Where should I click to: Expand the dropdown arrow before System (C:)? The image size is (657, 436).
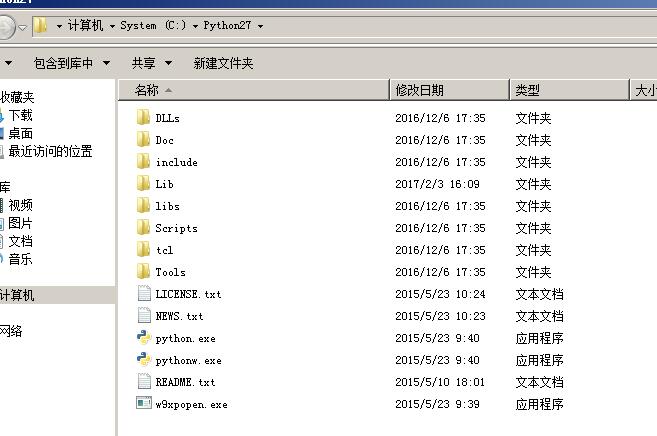112,26
